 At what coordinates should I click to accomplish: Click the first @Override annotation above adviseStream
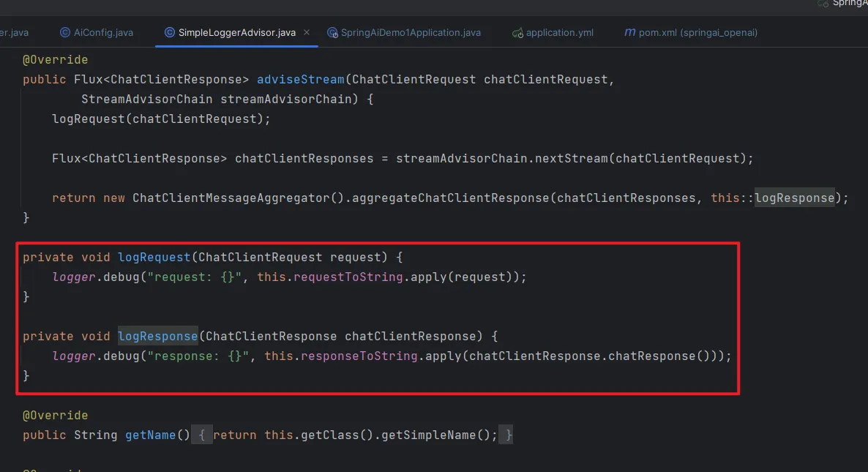56,60
